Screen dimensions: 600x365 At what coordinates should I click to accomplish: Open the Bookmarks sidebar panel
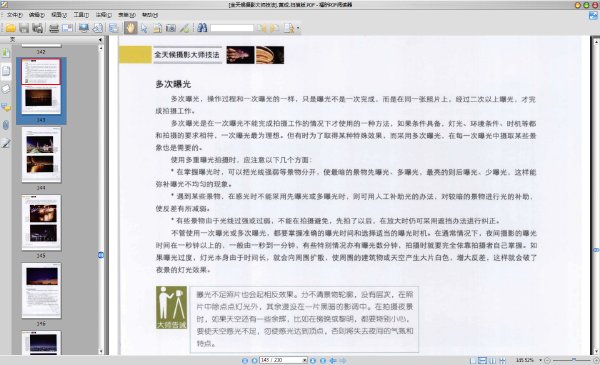tap(6, 52)
